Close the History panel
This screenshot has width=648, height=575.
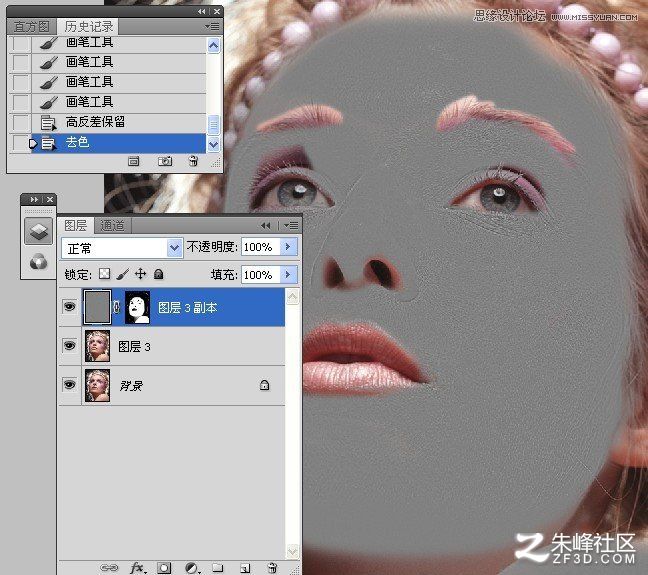(217, 12)
